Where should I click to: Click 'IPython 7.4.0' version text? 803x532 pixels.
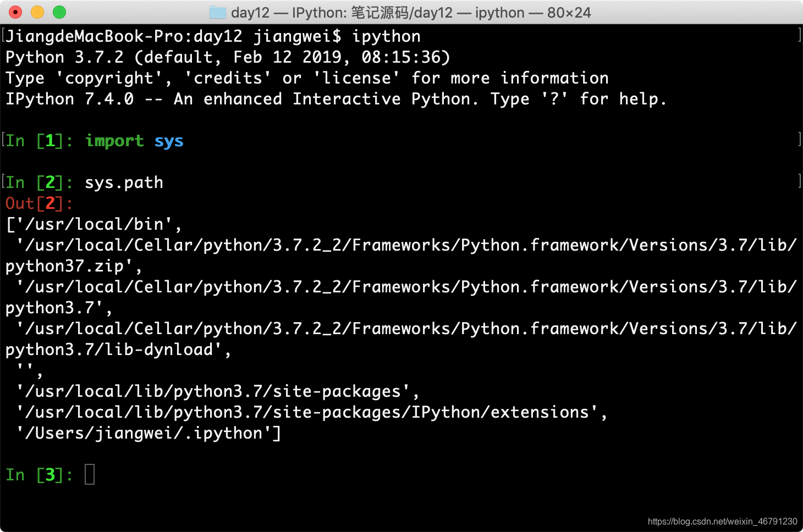click(69, 99)
